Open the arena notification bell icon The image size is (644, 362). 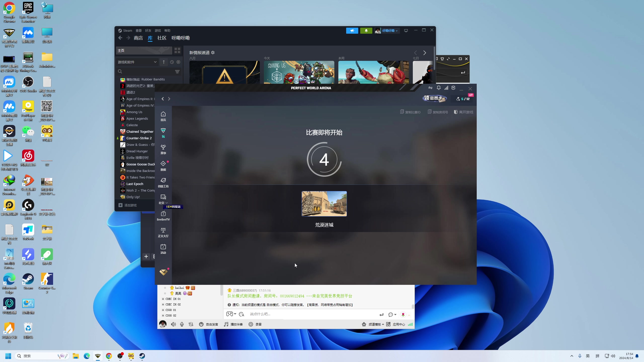click(x=438, y=88)
